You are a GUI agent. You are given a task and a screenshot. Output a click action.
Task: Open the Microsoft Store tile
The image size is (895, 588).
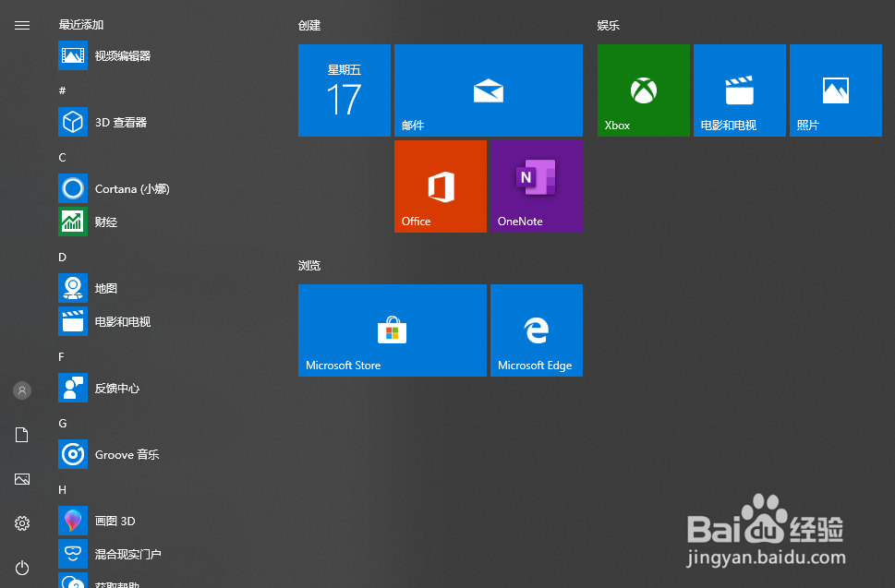pos(393,330)
